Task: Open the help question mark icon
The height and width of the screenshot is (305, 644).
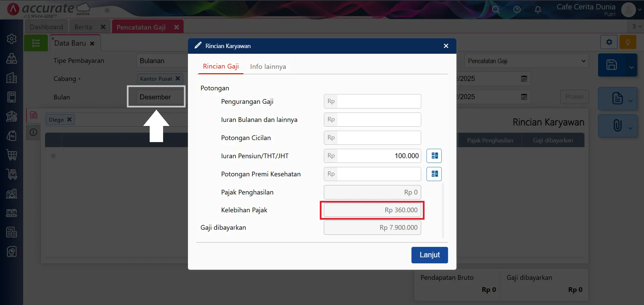Action: (x=517, y=9)
